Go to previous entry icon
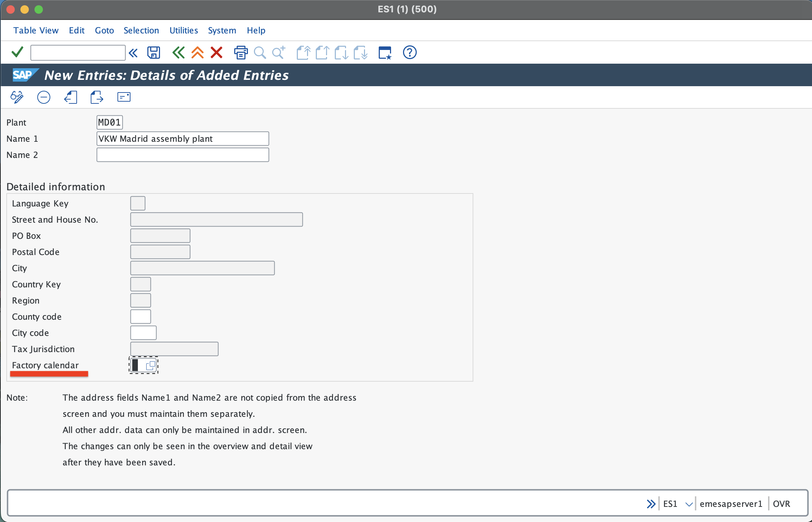Viewport: 812px width, 522px height. tap(70, 97)
